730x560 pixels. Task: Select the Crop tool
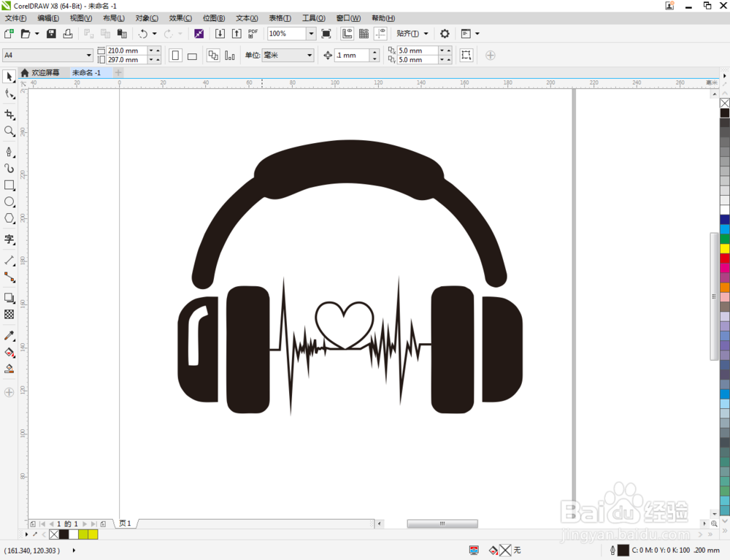click(9, 114)
